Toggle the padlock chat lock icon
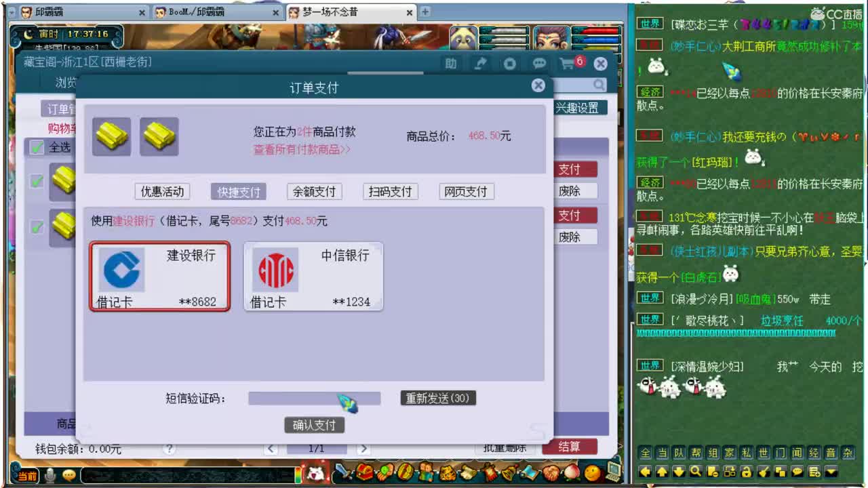 click(747, 472)
